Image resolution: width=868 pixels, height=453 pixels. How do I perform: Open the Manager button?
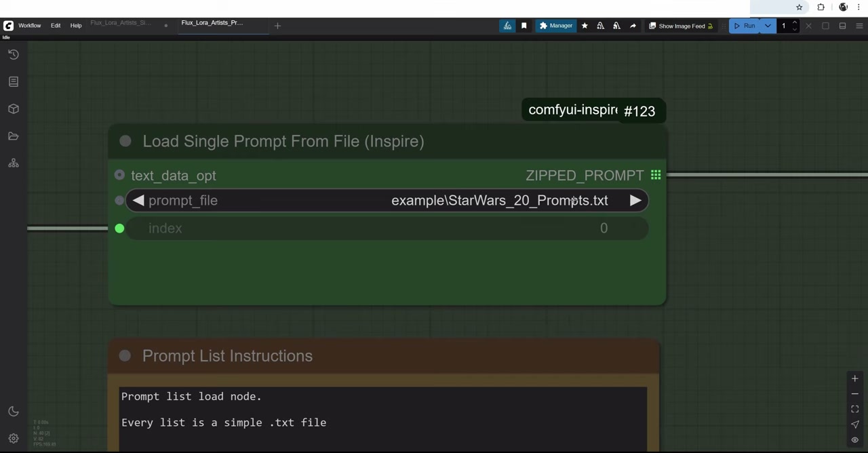[556, 26]
